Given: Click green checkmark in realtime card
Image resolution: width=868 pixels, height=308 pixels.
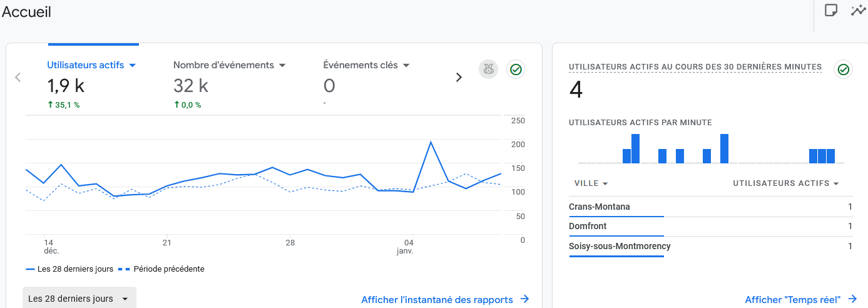Looking at the screenshot, I should 843,69.
